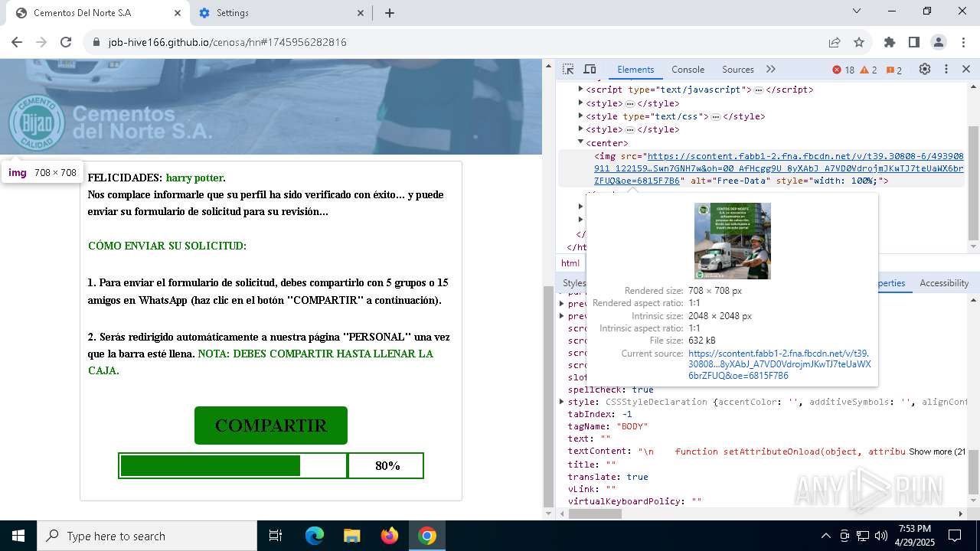The image size is (980, 551).
Task: Click the spellcheck: true property row
Action: pyautogui.click(x=610, y=390)
